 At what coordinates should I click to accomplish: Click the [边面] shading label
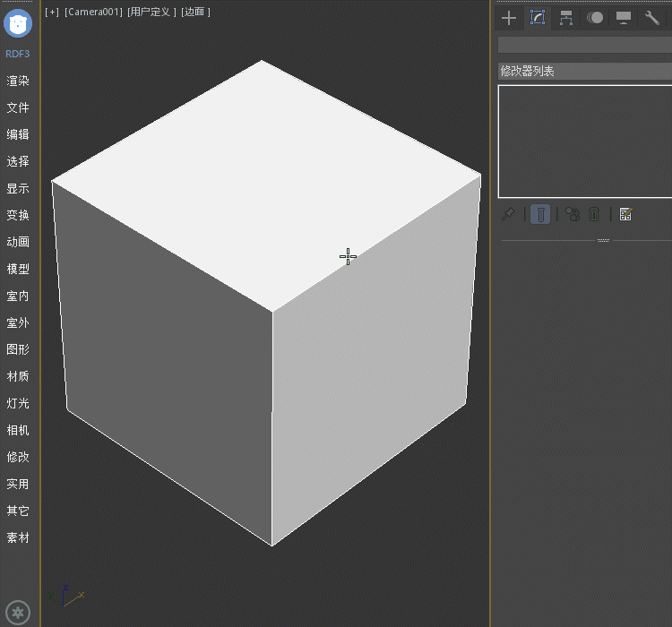[195, 12]
